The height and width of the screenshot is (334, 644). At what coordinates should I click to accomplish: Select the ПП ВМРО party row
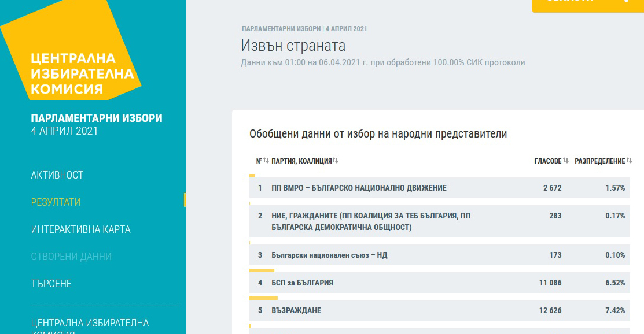(359, 188)
